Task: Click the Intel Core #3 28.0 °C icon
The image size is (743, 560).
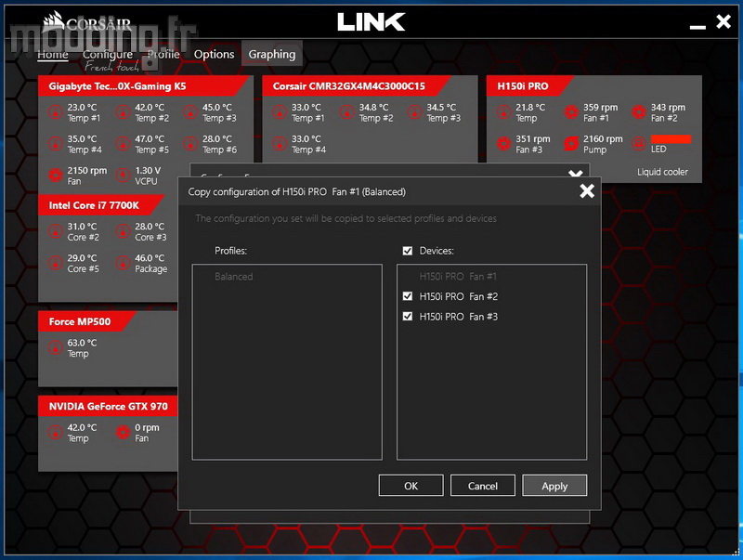Action: point(124,231)
